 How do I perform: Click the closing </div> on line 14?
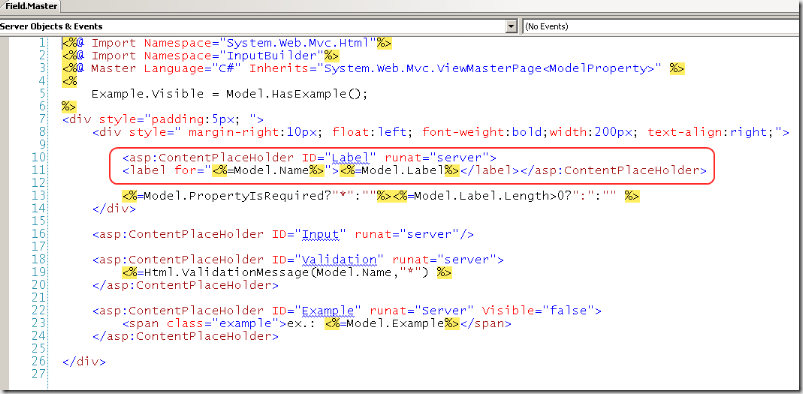coord(114,209)
